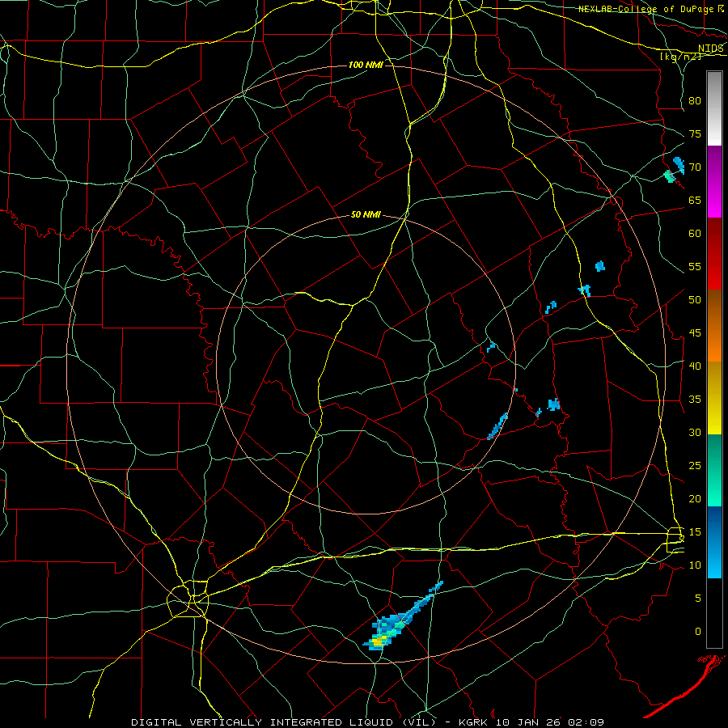This screenshot has width=728, height=728.
Task: Click the legend value "0"
Action: coord(698,632)
